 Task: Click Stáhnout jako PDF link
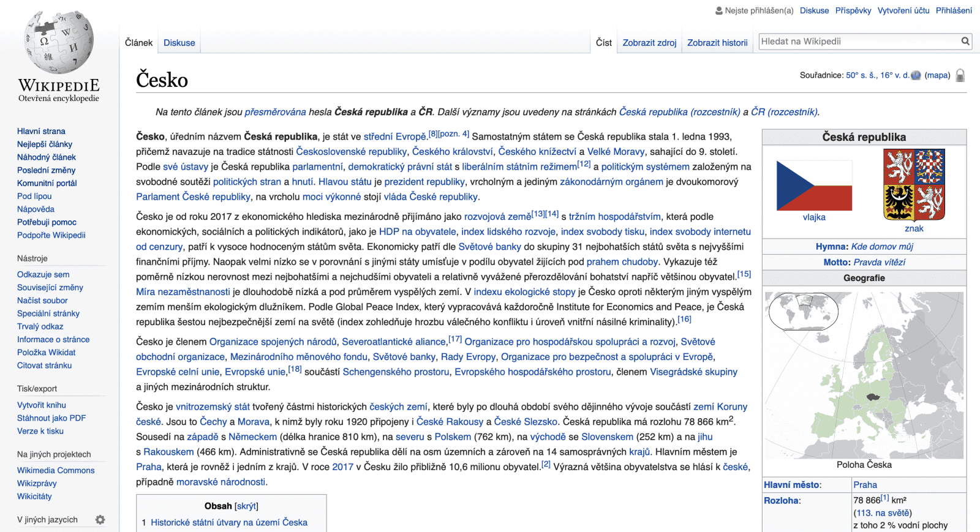point(51,418)
